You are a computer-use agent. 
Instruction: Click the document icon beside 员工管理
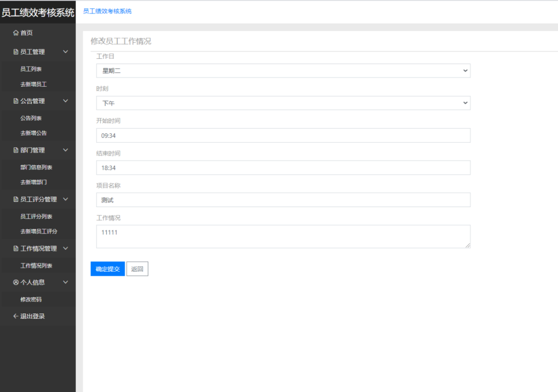click(16, 52)
